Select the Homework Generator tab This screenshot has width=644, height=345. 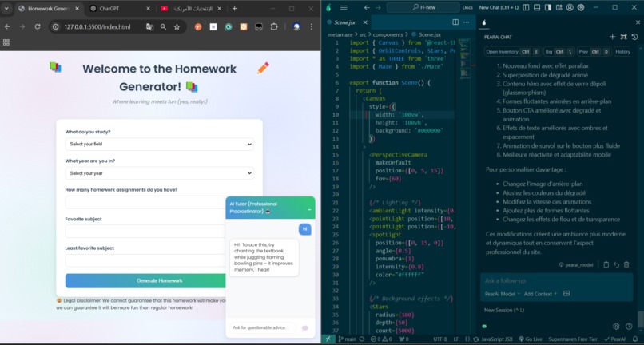coord(49,8)
